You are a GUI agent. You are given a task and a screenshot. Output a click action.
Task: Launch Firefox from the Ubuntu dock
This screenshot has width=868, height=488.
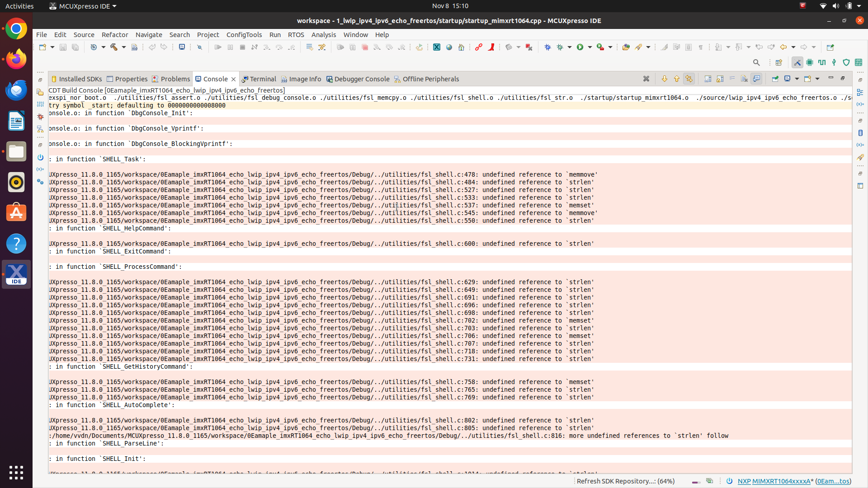(x=16, y=59)
